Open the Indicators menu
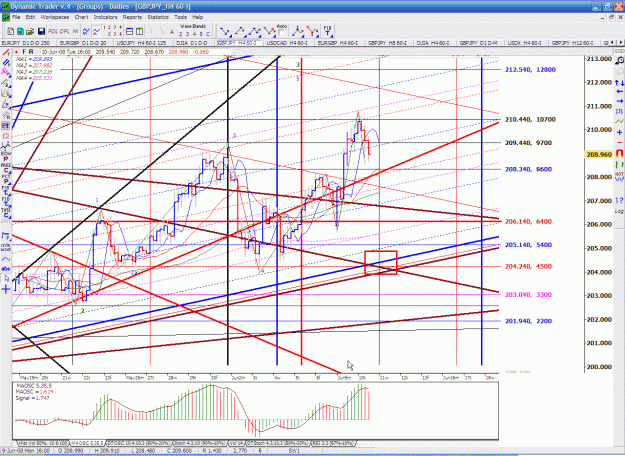This screenshot has height=456, width=625. pyautogui.click(x=105, y=17)
